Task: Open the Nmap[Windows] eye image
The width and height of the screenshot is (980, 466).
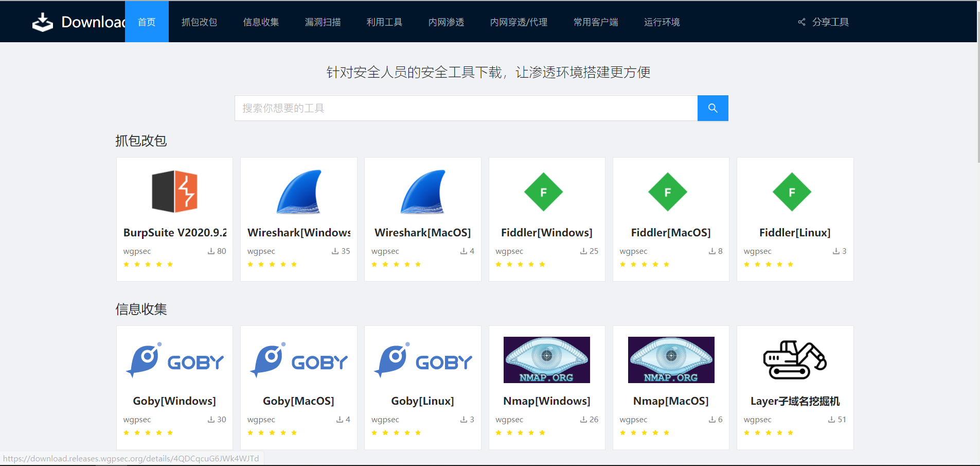Action: click(547, 360)
